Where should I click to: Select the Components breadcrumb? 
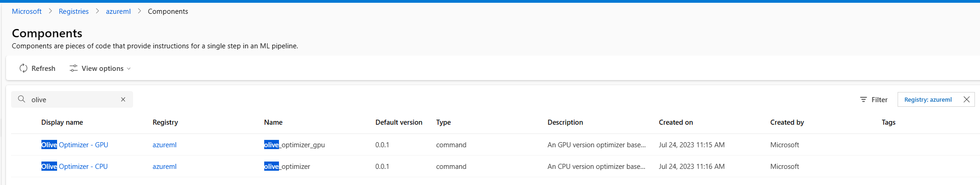point(168,12)
